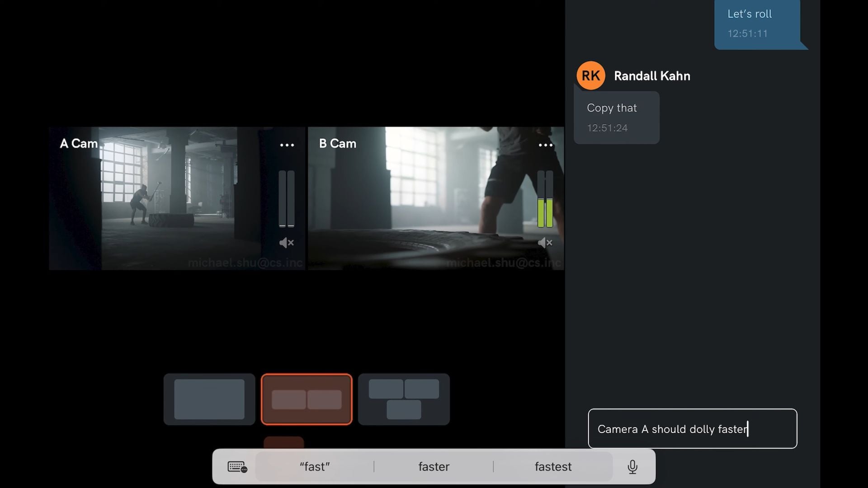The height and width of the screenshot is (488, 868).
Task: Tap the keyboard toggle icon in suggestion bar
Action: pyautogui.click(x=237, y=467)
